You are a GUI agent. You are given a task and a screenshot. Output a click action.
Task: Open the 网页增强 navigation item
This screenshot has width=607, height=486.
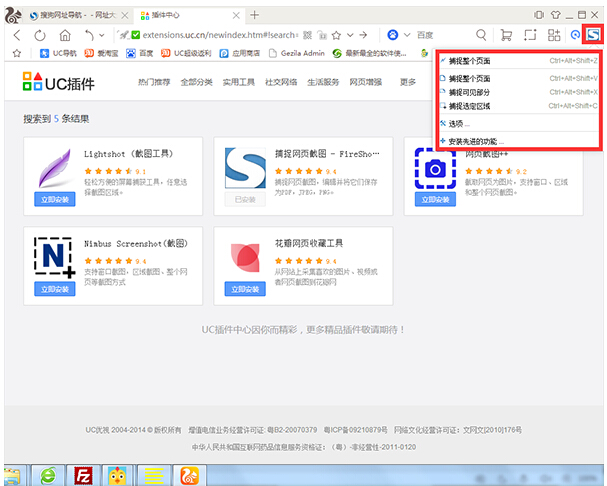[x=365, y=82]
